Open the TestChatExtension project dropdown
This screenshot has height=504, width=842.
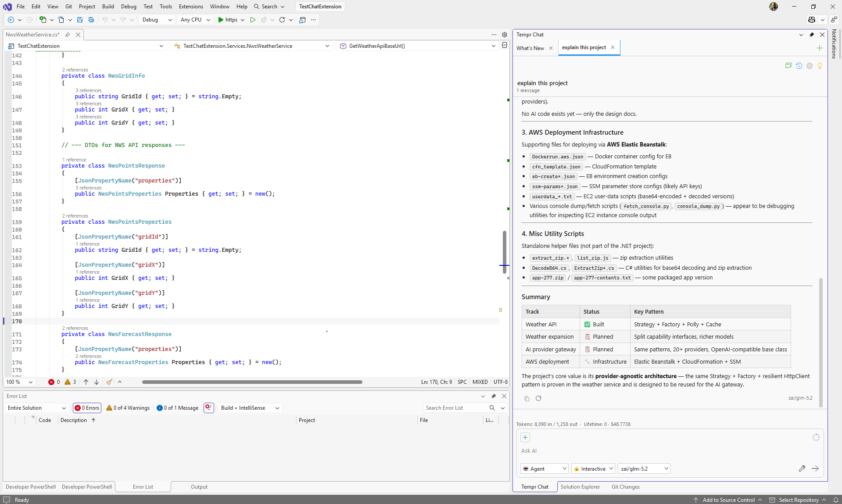click(86, 46)
